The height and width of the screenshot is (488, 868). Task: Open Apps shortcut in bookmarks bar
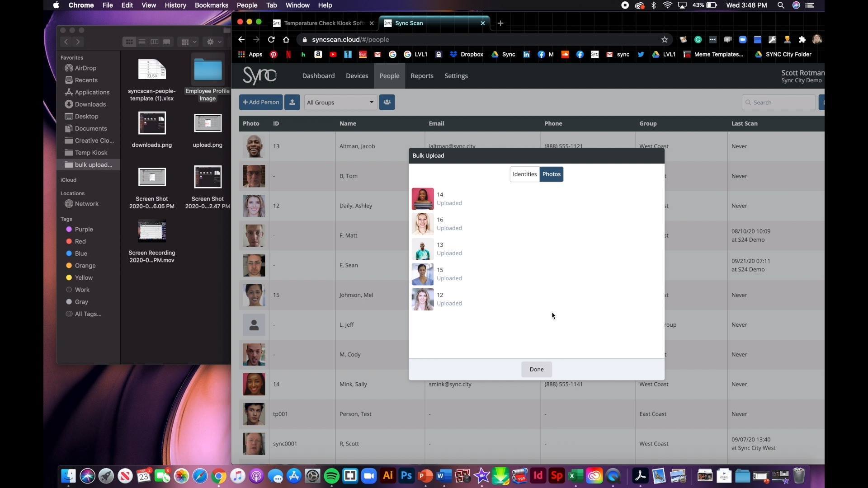[x=250, y=54]
